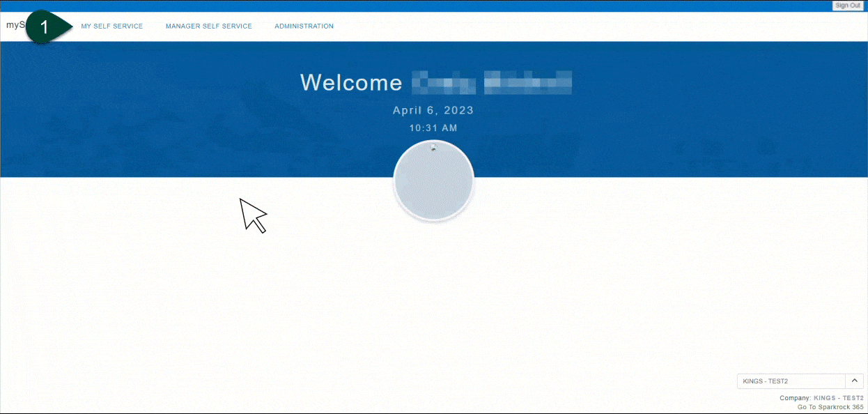Viewport: 868px width, 414px height.
Task: Open the My Self Service menu
Action: click(111, 26)
